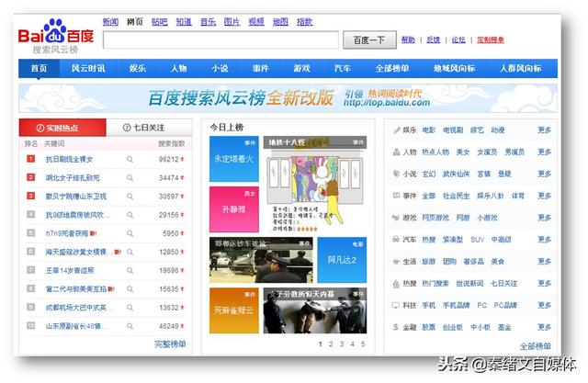This screenshot has width=588, height=383.
Task: Click the monitor icon beside 科技 category
Action: coord(396,306)
